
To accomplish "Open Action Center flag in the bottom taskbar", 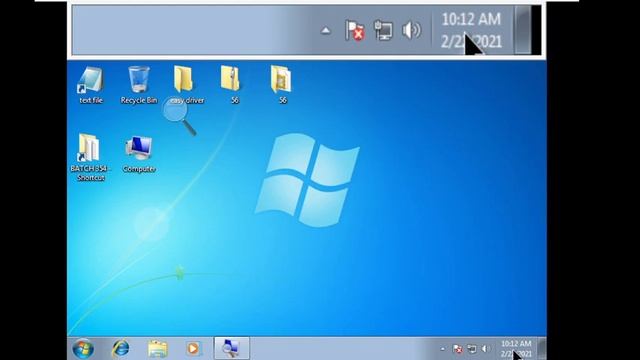I will (458, 349).
